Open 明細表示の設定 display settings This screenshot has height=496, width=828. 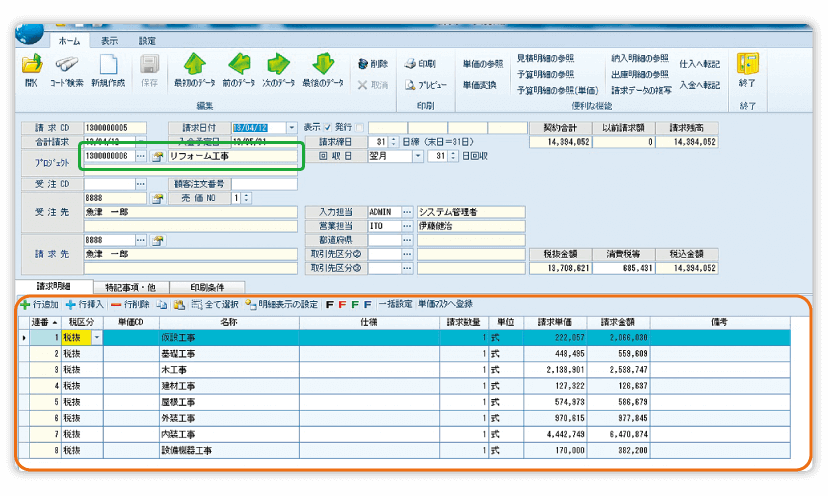pyautogui.click(x=281, y=305)
